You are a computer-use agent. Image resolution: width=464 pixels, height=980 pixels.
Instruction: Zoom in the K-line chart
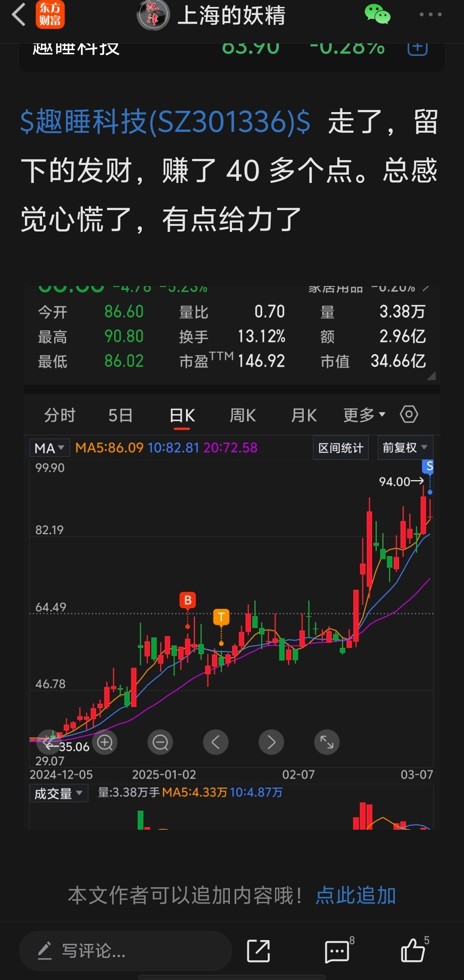[105, 742]
